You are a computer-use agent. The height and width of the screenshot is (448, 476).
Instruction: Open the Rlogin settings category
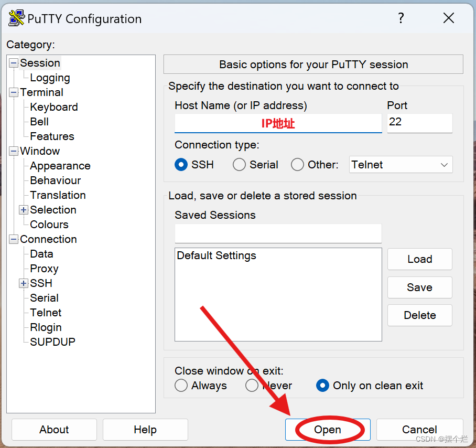46,327
